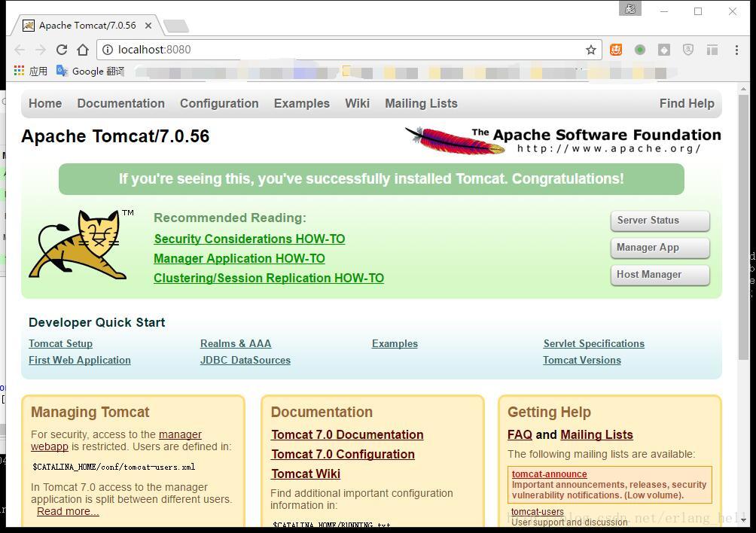Open the tomcat-announce mailing list link
Viewport: 756px width, 533px height.
[x=549, y=474]
